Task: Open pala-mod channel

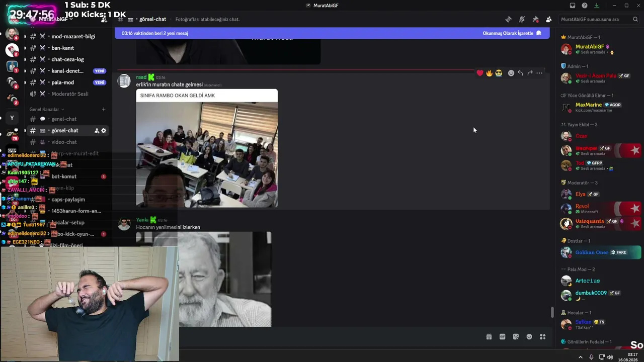Action: (x=68, y=82)
